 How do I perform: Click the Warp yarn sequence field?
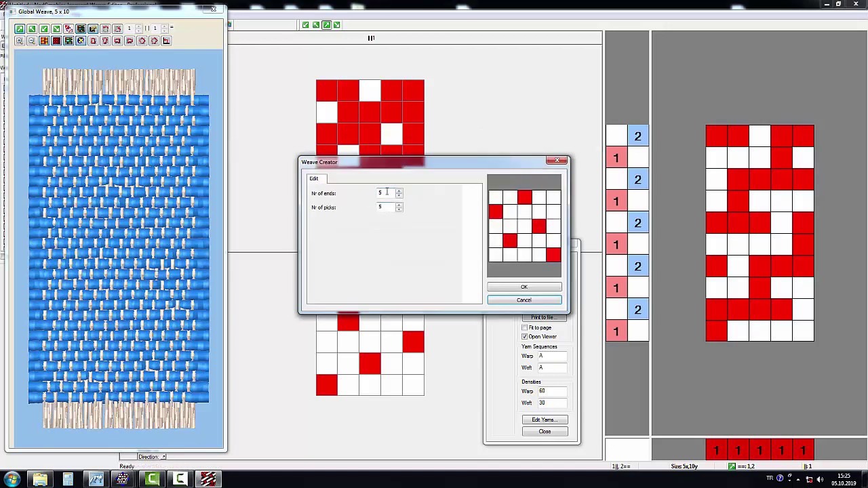(x=551, y=356)
